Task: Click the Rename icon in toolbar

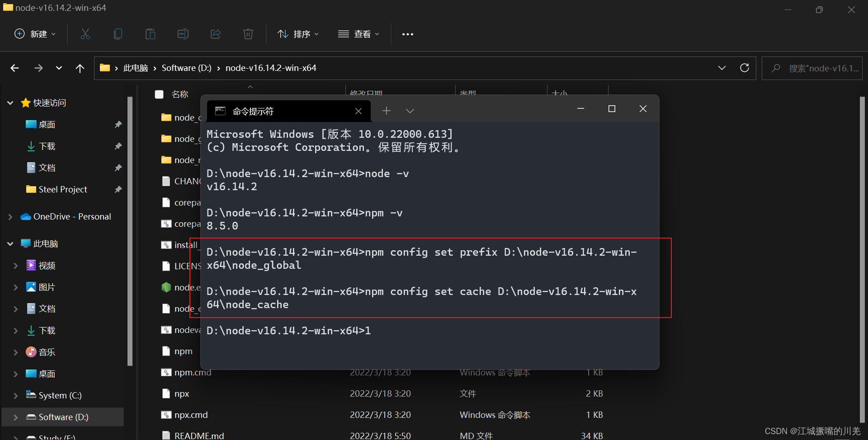Action: (x=183, y=34)
